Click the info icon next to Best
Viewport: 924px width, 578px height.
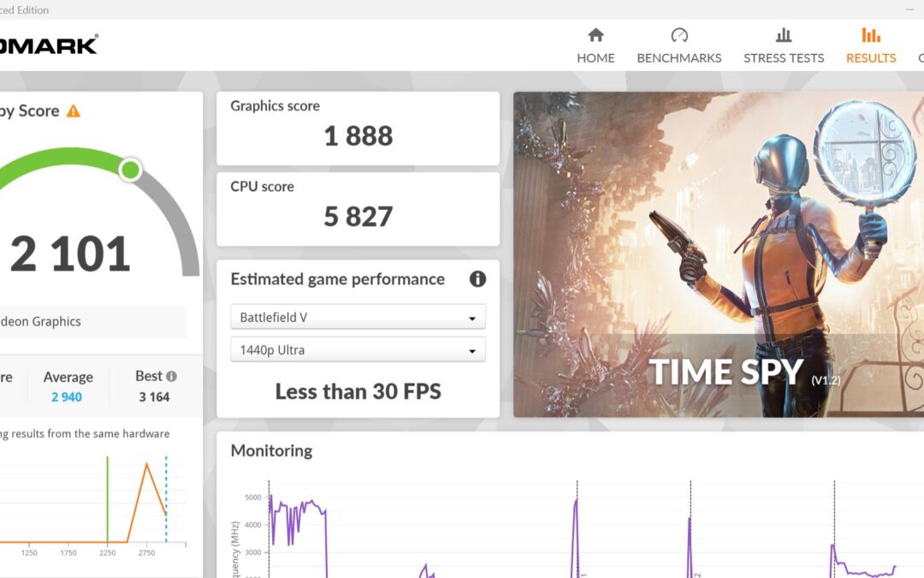point(171,377)
